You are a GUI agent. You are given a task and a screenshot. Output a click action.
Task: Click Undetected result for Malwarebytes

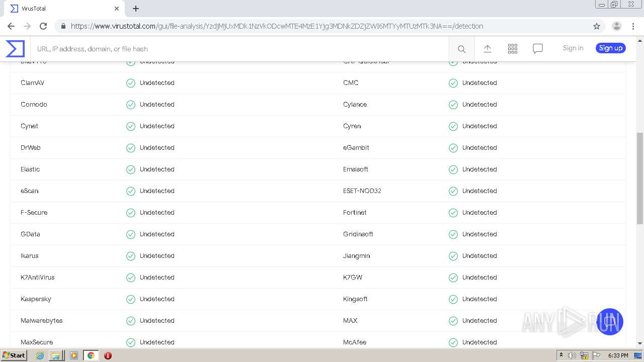[x=157, y=321]
